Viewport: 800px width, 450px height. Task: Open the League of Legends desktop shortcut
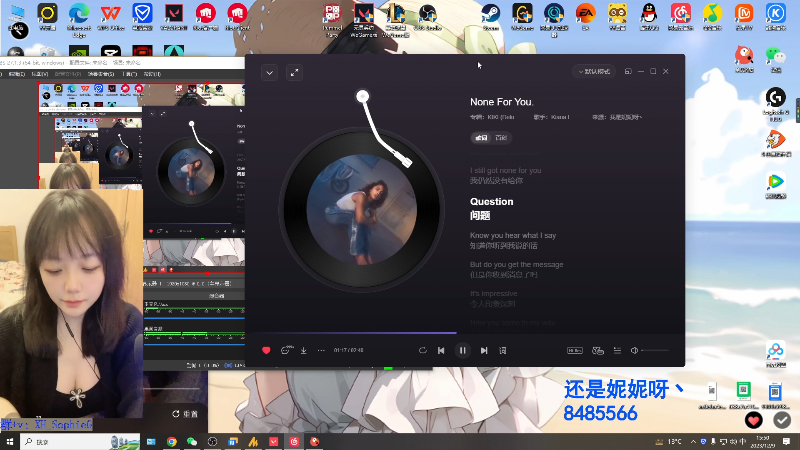click(395, 19)
